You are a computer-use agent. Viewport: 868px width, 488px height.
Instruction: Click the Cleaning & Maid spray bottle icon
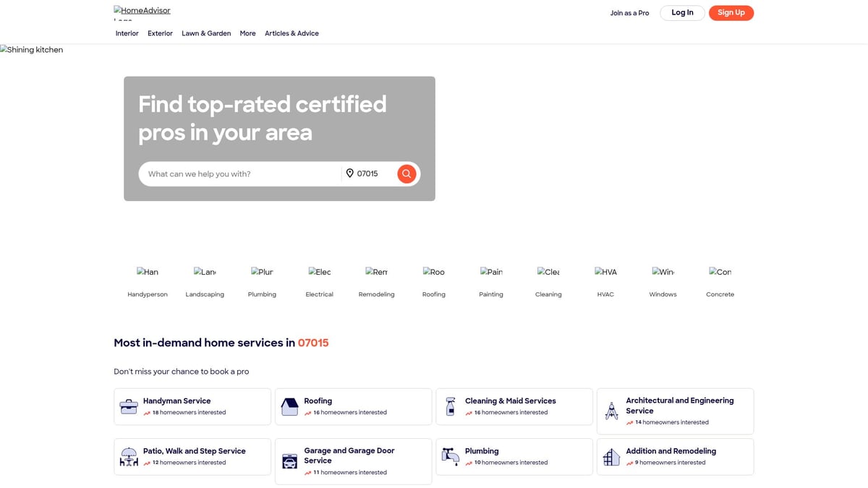[x=451, y=406]
